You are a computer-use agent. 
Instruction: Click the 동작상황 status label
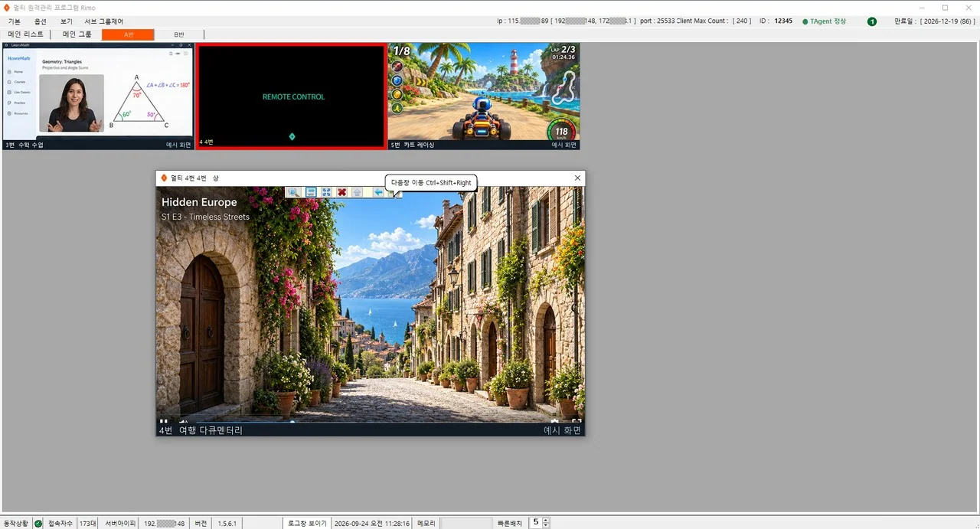[x=15, y=523]
